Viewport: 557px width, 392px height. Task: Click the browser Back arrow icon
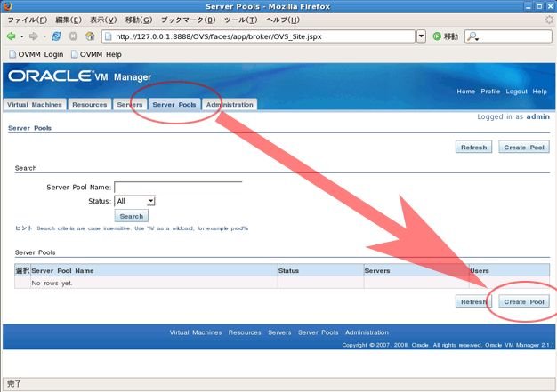pyautogui.click(x=11, y=36)
